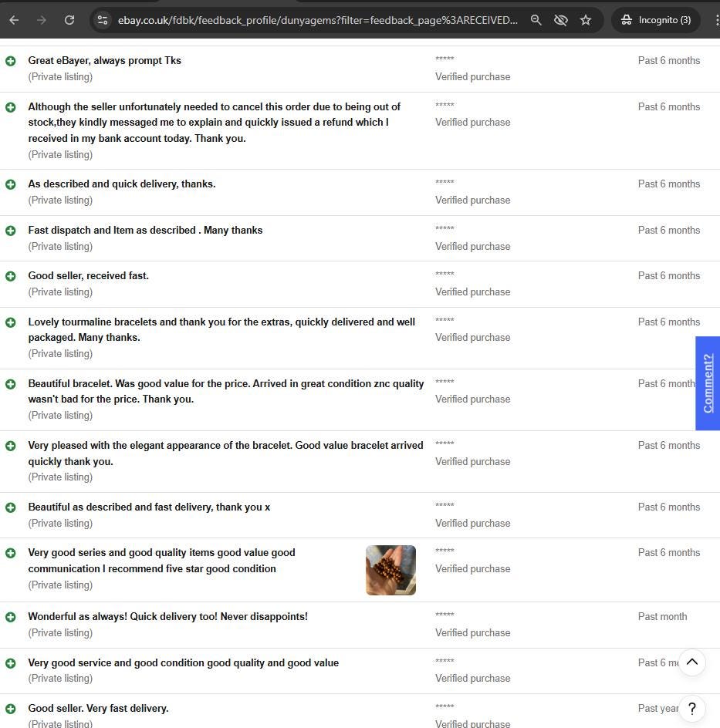Select feedback 'Good seller. Very fast delivery.'
This screenshot has width=720, height=728.
point(99,709)
